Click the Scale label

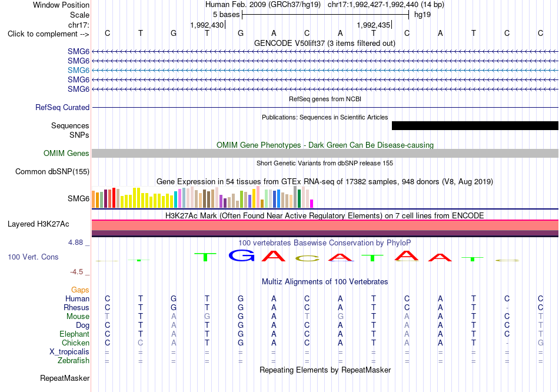tap(79, 15)
